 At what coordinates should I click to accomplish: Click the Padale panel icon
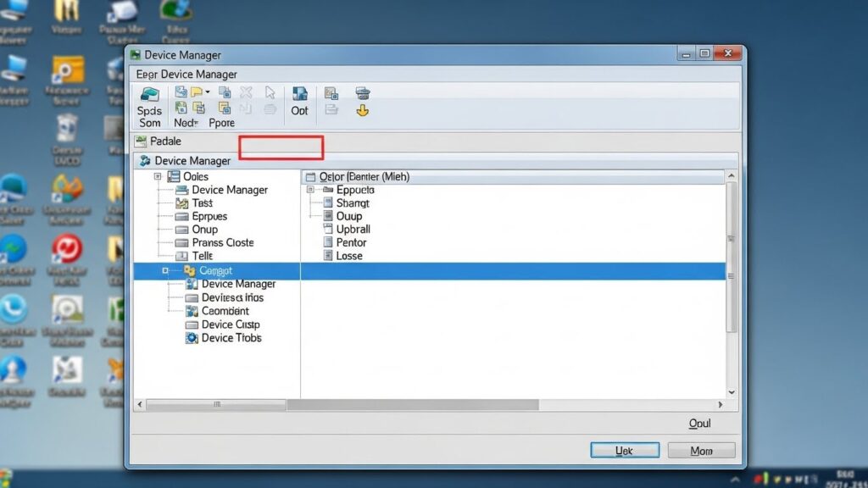141,141
